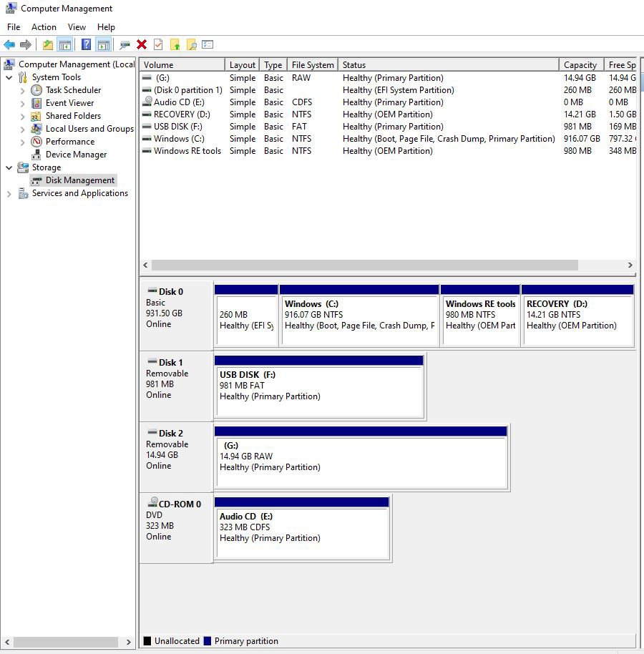Open the View menu

[x=77, y=27]
